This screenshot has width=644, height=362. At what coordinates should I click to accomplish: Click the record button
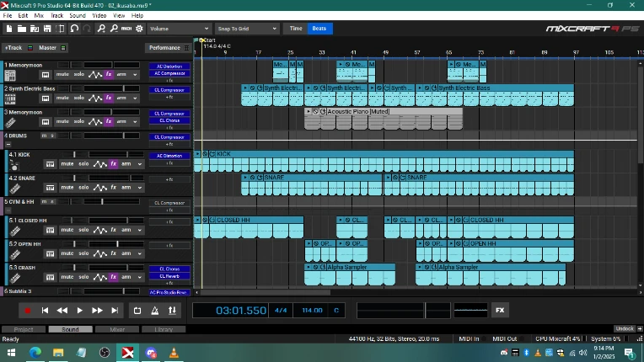tap(28, 311)
